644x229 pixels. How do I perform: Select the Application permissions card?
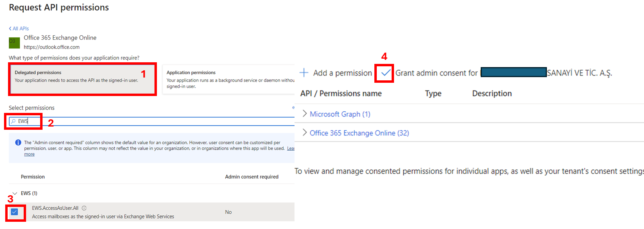[229, 79]
